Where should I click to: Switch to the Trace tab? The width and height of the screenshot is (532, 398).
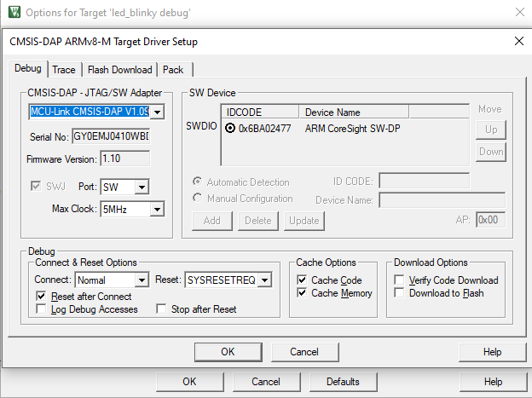pos(64,70)
